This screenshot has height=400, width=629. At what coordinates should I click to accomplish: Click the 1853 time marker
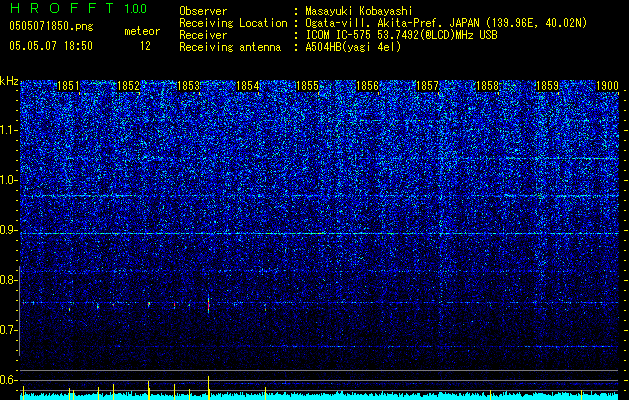coord(188,86)
